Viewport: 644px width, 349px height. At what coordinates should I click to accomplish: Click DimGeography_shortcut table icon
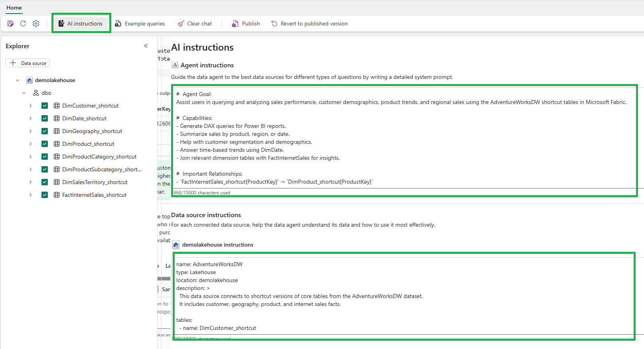coord(57,131)
